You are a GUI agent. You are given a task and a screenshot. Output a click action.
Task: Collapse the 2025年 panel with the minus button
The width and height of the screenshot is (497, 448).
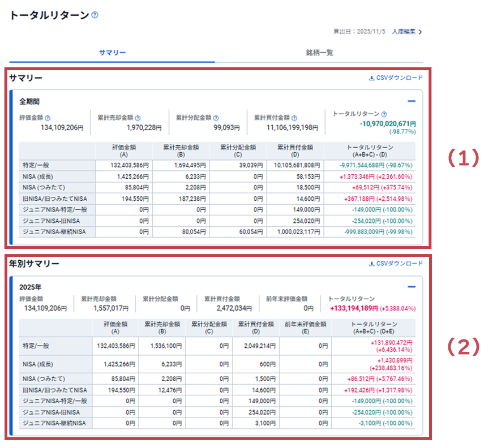(412, 287)
